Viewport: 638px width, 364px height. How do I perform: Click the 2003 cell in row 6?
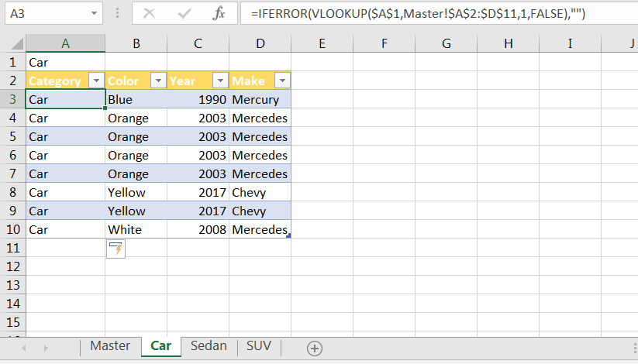(x=198, y=155)
